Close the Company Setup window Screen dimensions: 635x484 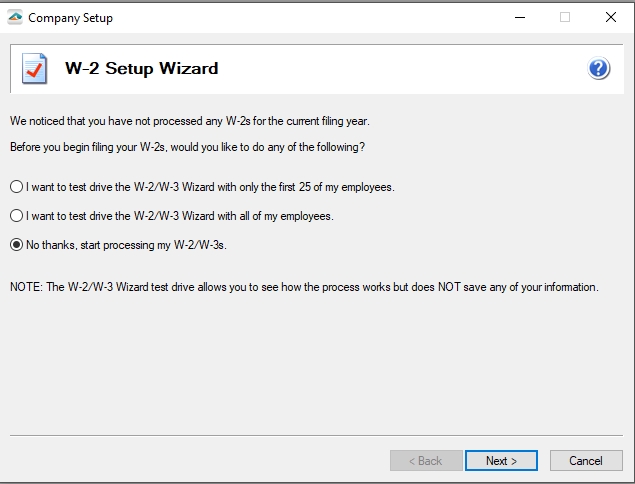(x=611, y=17)
